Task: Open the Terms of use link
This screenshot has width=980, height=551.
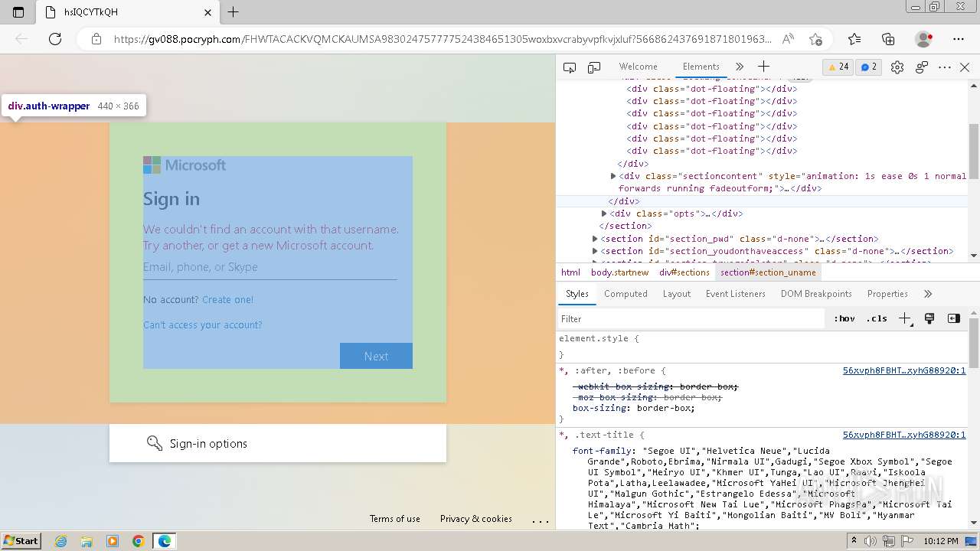Action: coord(395,519)
